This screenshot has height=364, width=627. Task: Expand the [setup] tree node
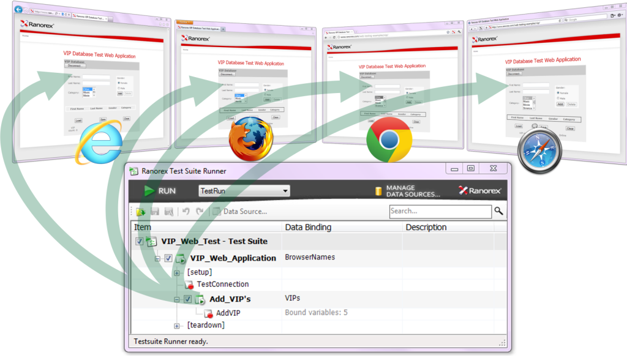pyautogui.click(x=177, y=272)
